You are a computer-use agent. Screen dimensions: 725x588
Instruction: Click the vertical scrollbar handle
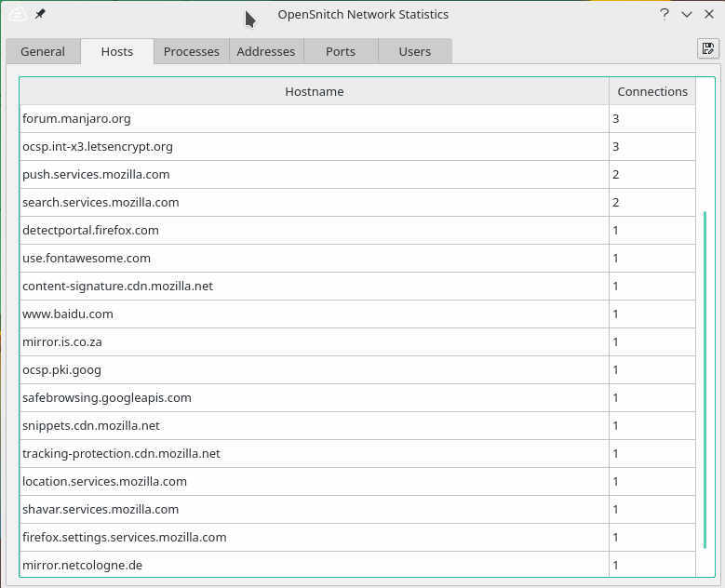(x=705, y=380)
